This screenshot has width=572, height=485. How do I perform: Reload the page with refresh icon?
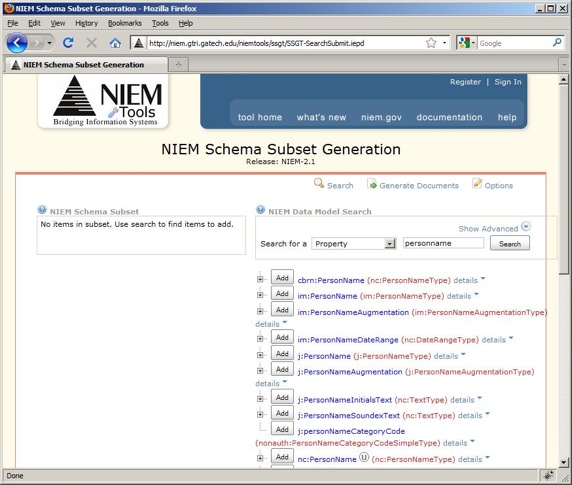pyautogui.click(x=68, y=43)
